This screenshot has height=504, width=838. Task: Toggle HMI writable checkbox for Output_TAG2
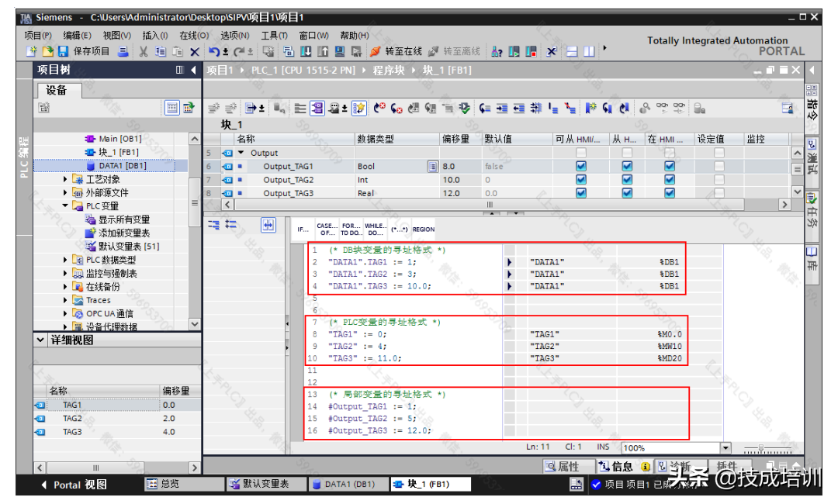click(627, 179)
